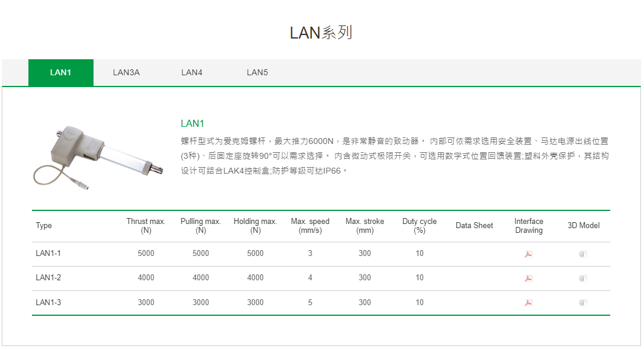Click the Holding max. (N) column header

tap(255, 226)
